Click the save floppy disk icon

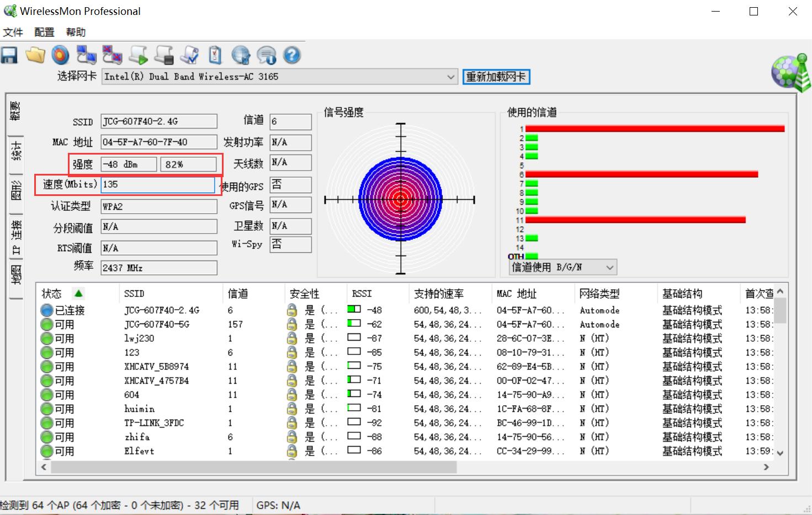pyautogui.click(x=9, y=55)
